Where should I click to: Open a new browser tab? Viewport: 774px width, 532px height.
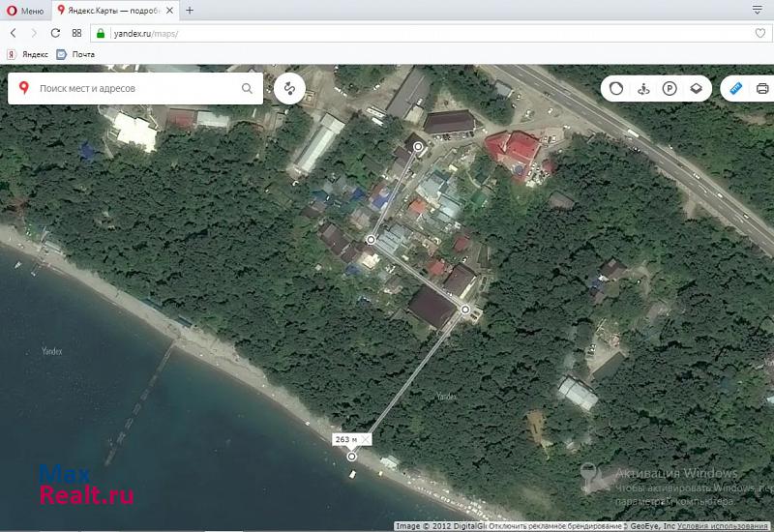(190, 11)
